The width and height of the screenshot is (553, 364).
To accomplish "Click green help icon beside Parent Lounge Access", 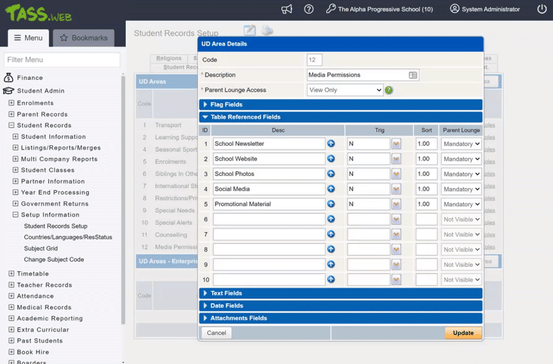I will (x=389, y=90).
